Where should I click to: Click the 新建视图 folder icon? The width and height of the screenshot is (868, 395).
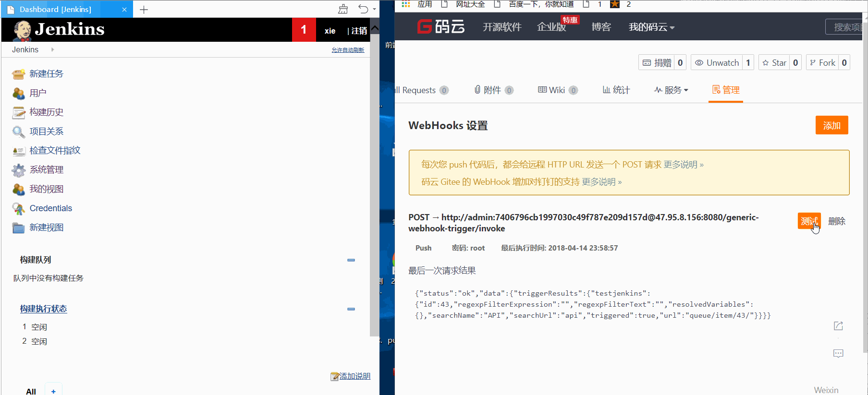click(x=19, y=227)
